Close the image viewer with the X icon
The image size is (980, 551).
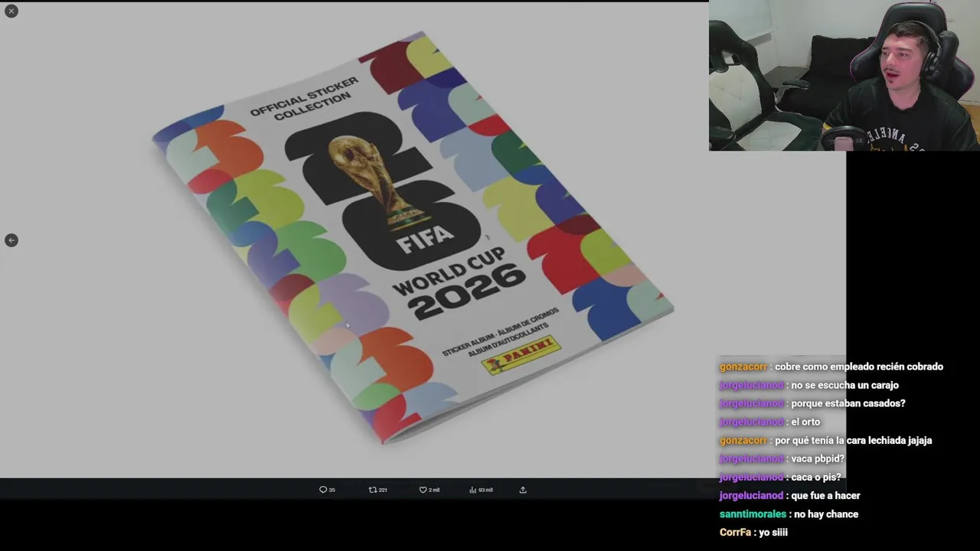(11, 11)
